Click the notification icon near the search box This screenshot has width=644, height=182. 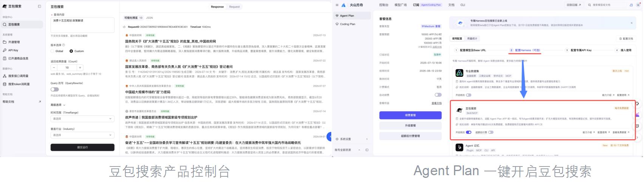[631, 5]
